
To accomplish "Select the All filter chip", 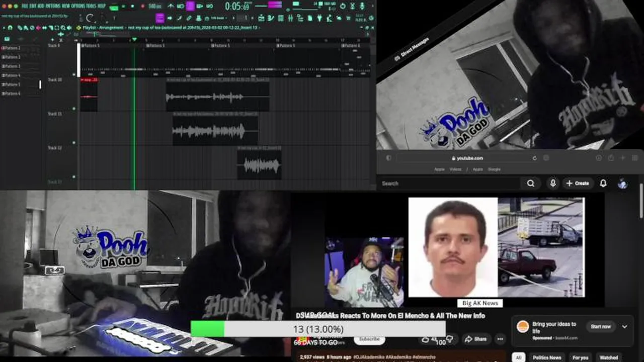I will tap(518, 357).
